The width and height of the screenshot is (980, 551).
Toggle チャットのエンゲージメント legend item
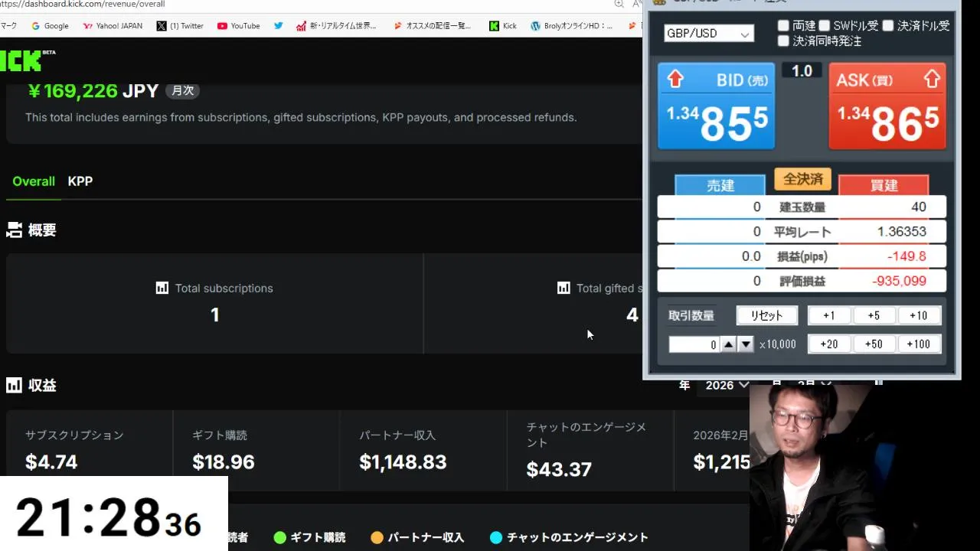click(569, 537)
